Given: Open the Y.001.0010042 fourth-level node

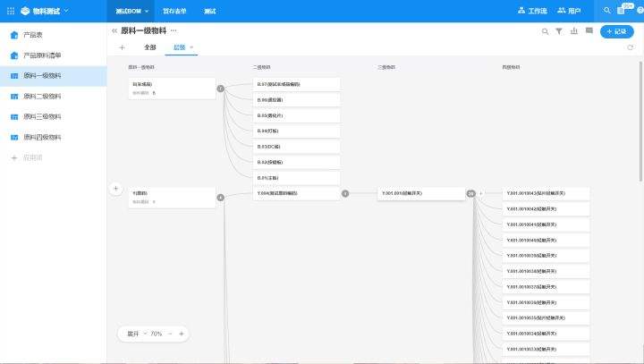Looking at the screenshot, I should click(x=546, y=209).
